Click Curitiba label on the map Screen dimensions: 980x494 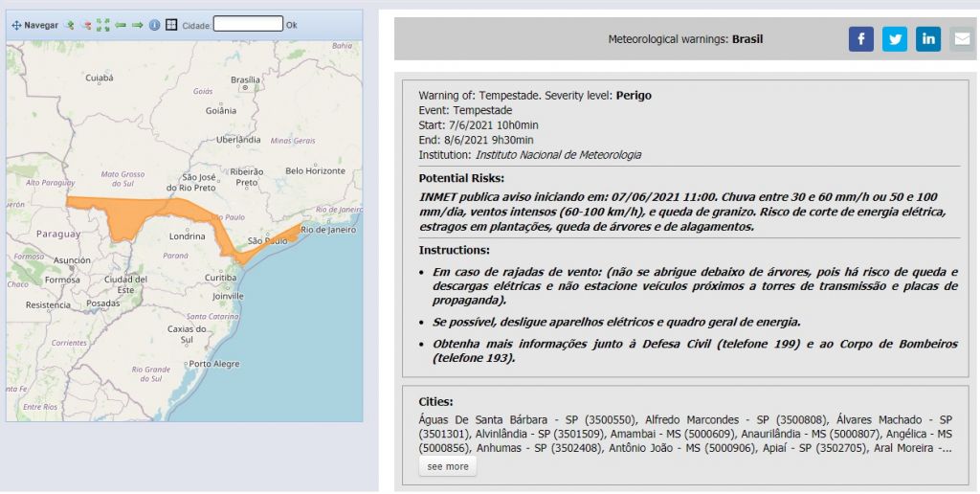221,278
